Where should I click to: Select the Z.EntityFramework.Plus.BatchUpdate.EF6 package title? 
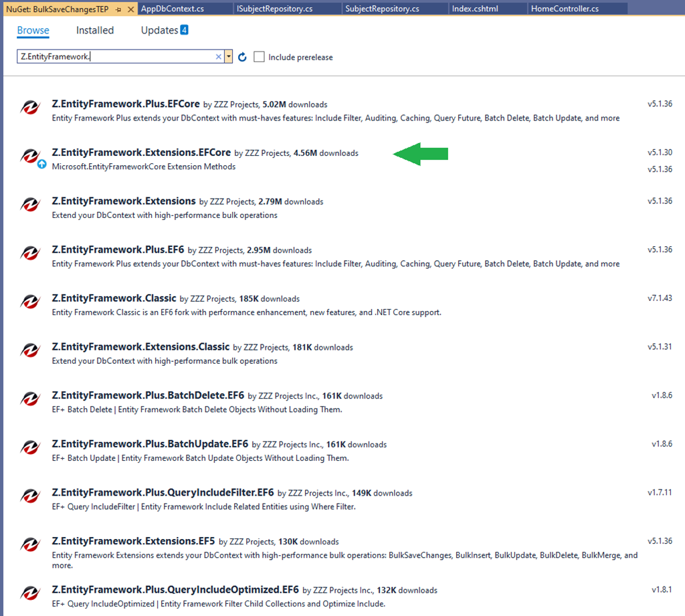[x=150, y=443]
